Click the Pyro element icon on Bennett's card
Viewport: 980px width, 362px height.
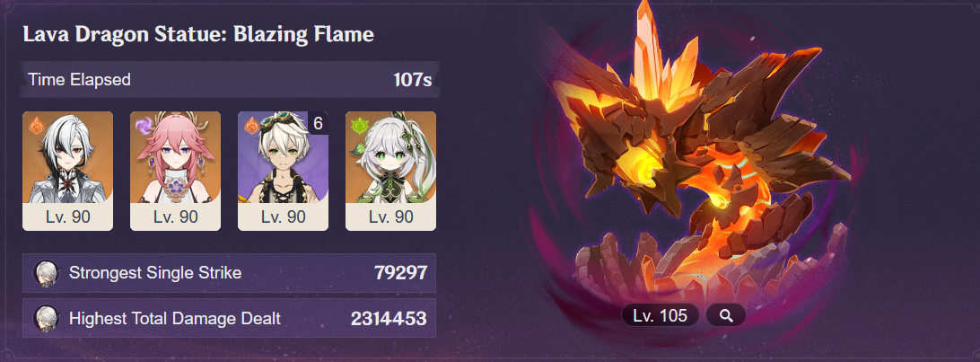click(251, 124)
